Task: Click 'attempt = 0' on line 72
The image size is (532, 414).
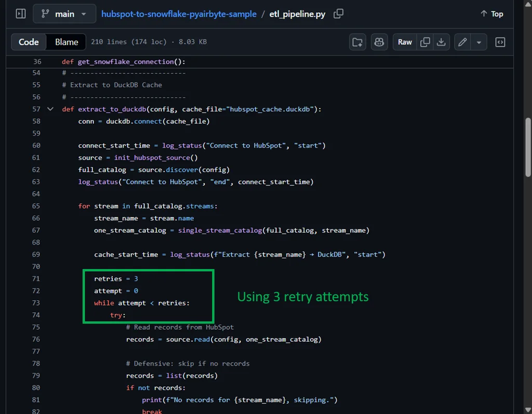Action: coord(116,291)
